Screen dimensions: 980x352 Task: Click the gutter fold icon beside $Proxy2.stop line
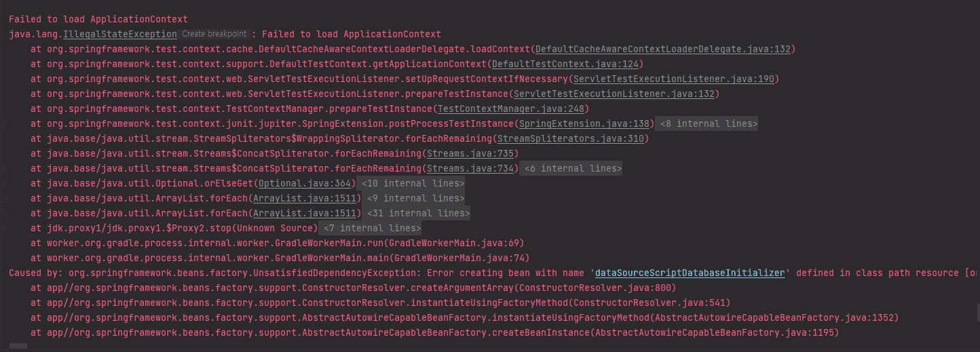(x=5, y=228)
